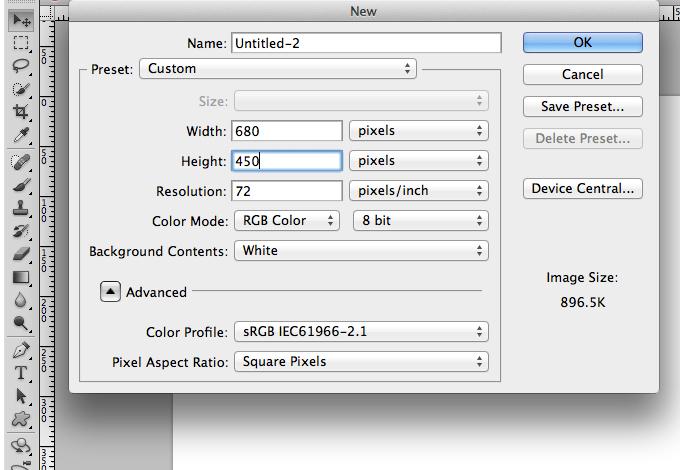Select the Brush tool
Image resolution: width=680 pixels, height=470 pixels.
[21, 185]
